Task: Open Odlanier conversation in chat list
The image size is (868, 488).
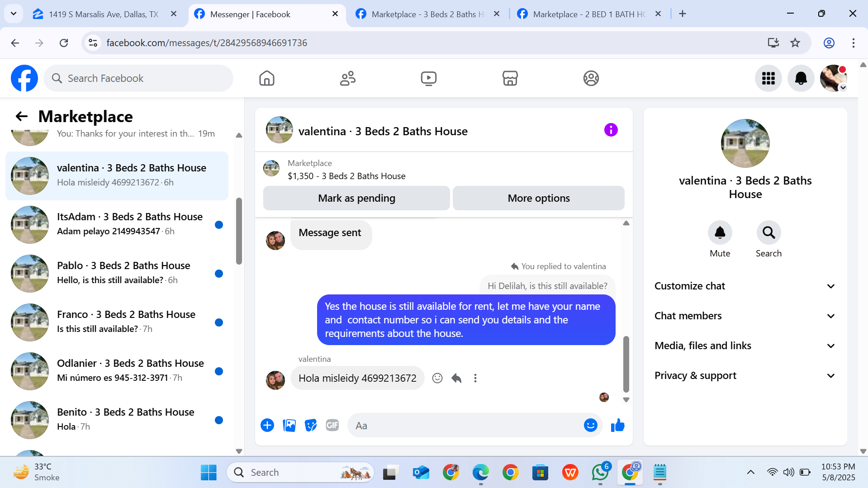Action: pyautogui.click(x=117, y=371)
